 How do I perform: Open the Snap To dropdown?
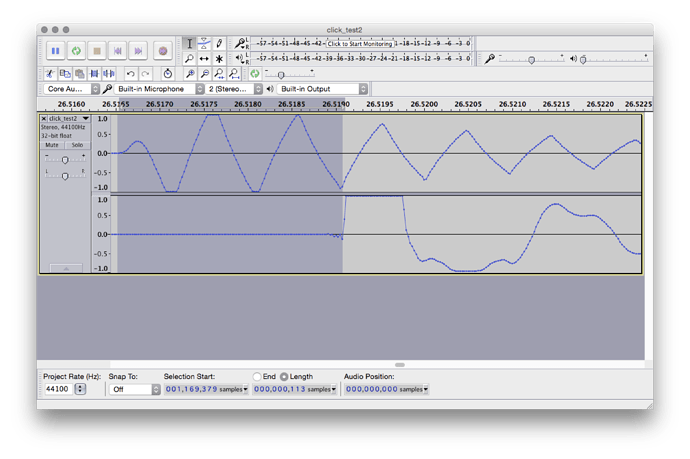pyautogui.click(x=134, y=389)
